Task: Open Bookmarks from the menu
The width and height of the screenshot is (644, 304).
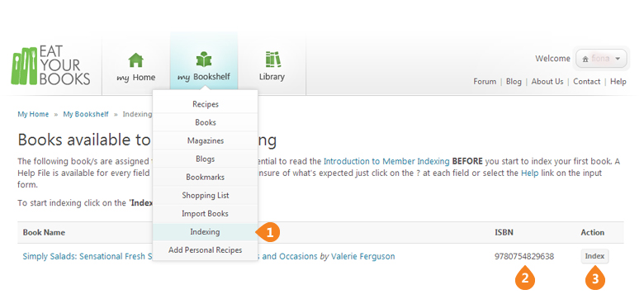Action: 206,177
